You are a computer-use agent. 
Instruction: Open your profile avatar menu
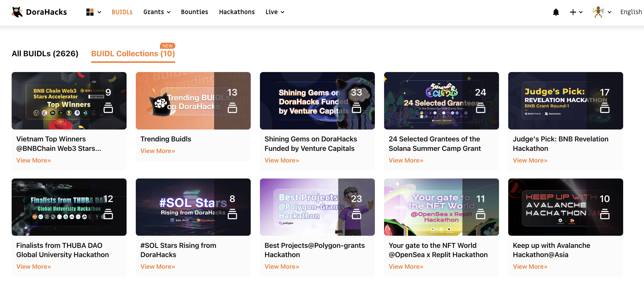[x=598, y=12]
